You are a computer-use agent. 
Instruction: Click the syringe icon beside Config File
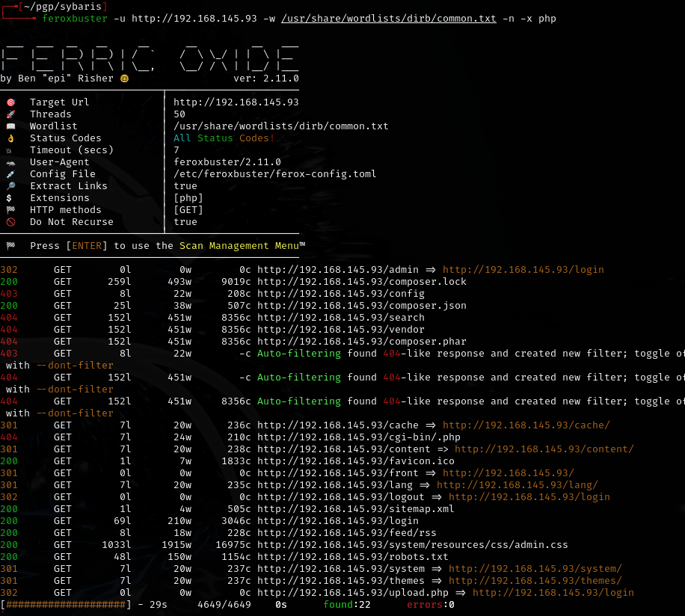click(10, 174)
